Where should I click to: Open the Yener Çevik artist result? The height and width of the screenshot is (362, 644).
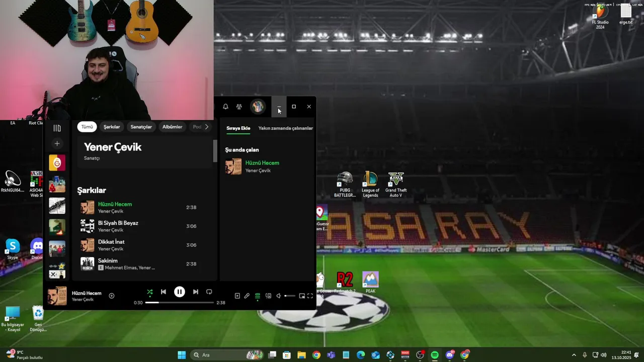145,151
